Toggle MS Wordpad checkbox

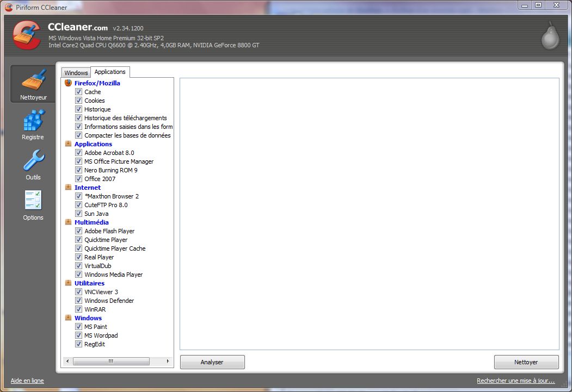(x=78, y=335)
